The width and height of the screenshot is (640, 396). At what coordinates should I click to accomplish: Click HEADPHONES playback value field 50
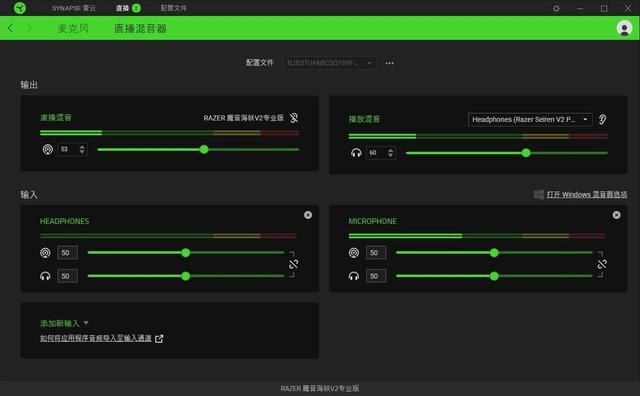coord(67,276)
